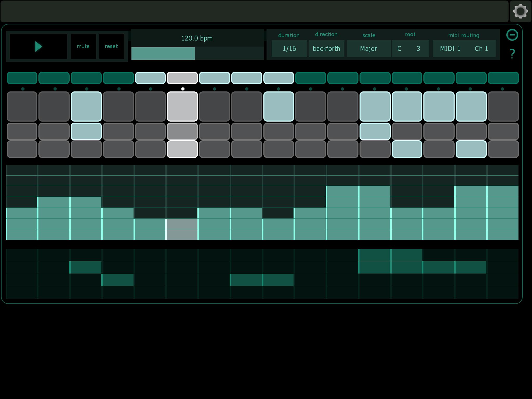This screenshot has height=399, width=532.
Task: Click the empty title bar field at the top
Action: pos(255,11)
